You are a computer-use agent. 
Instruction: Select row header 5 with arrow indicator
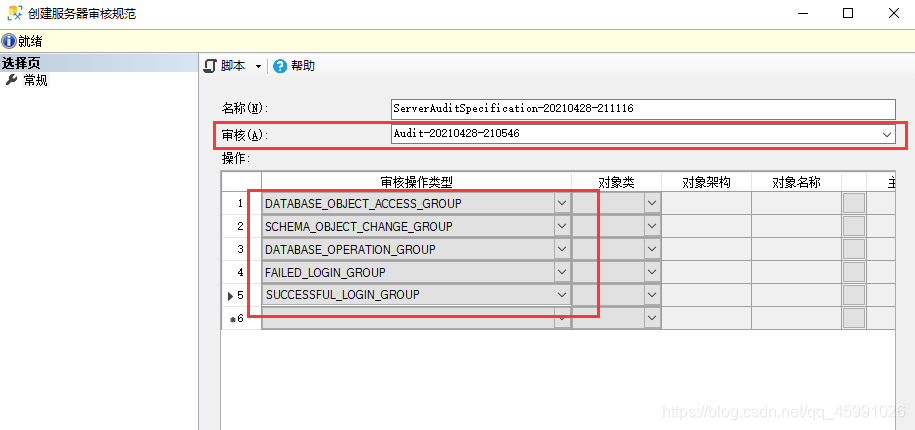pyautogui.click(x=242, y=295)
